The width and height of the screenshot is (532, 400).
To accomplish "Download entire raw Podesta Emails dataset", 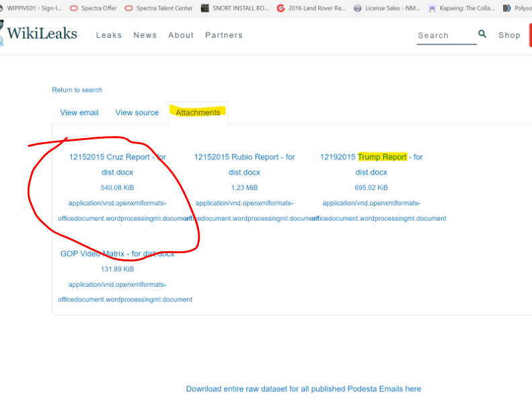I will tap(303, 389).
